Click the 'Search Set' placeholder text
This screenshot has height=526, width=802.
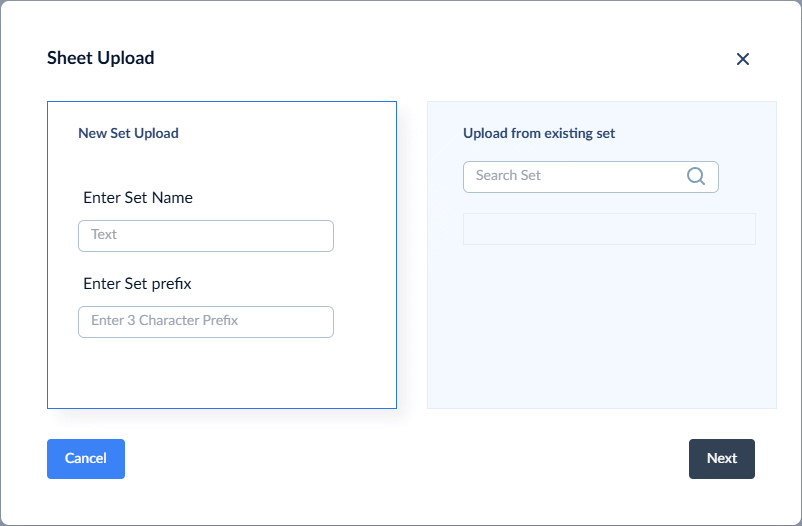508,176
